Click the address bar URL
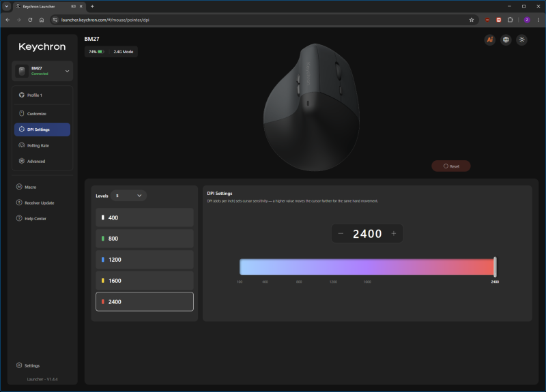Viewport: 546px width, 392px height. pos(105,20)
